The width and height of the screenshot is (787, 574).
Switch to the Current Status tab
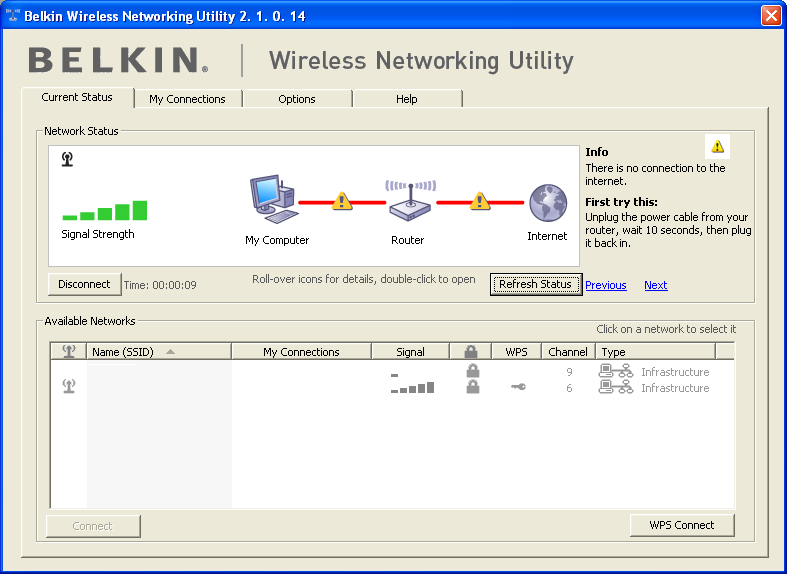(77, 97)
